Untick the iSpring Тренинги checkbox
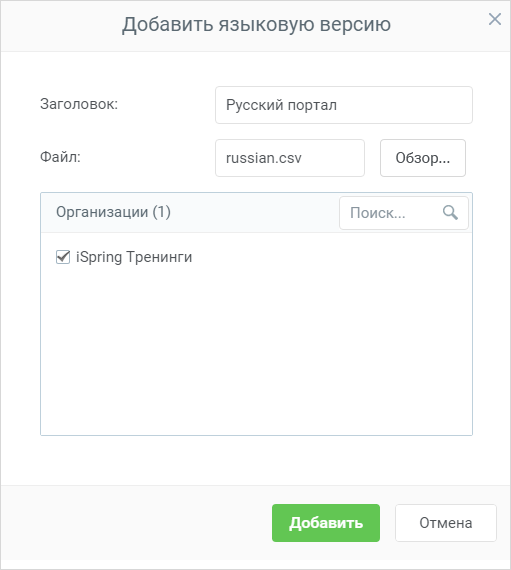Screen dimensions: 511x570 tap(63, 257)
